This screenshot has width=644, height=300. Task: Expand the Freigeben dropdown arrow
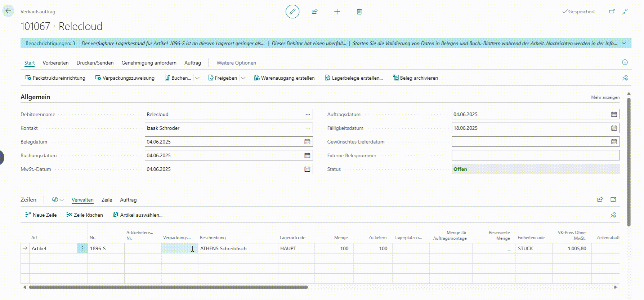click(243, 78)
